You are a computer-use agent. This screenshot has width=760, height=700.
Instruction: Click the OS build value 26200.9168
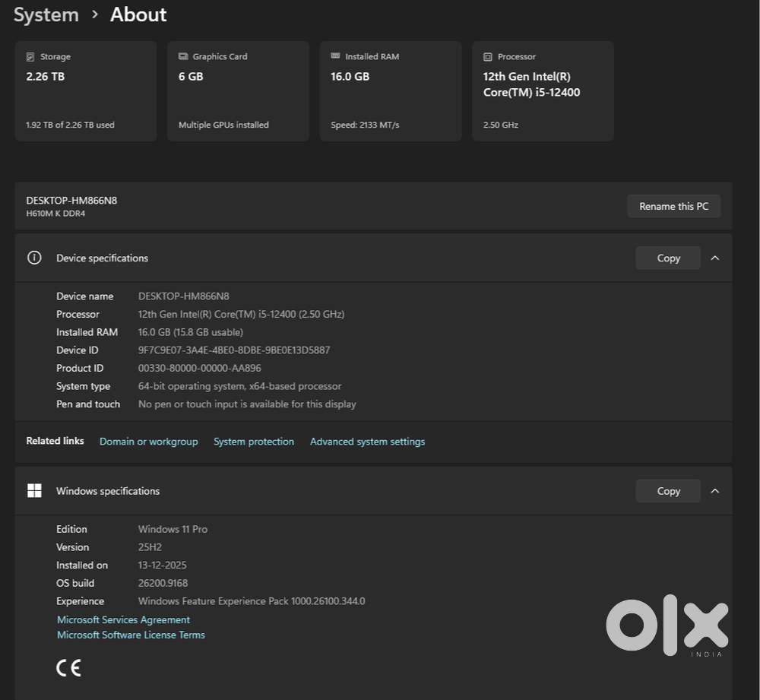(163, 583)
